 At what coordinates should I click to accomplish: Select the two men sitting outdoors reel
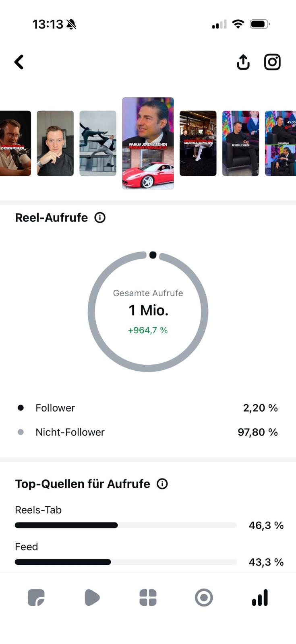[x=198, y=143]
